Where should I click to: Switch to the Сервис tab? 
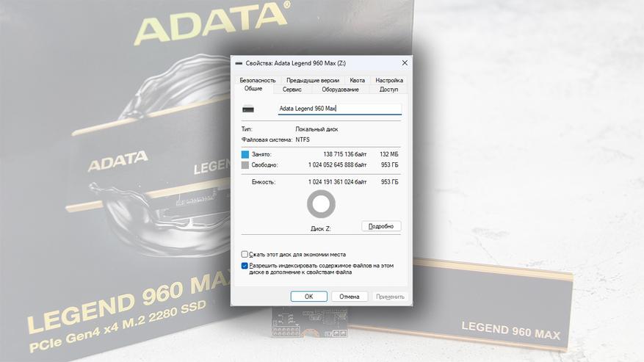tap(292, 89)
